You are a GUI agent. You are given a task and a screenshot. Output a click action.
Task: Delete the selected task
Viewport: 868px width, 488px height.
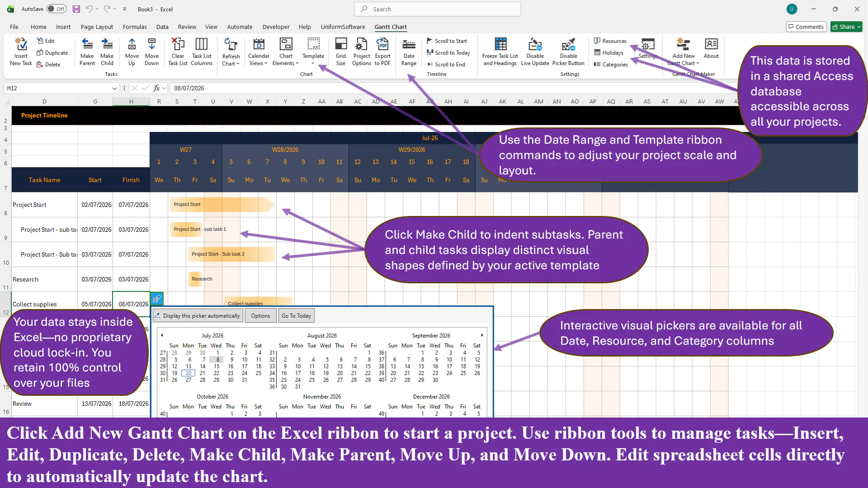click(48, 64)
